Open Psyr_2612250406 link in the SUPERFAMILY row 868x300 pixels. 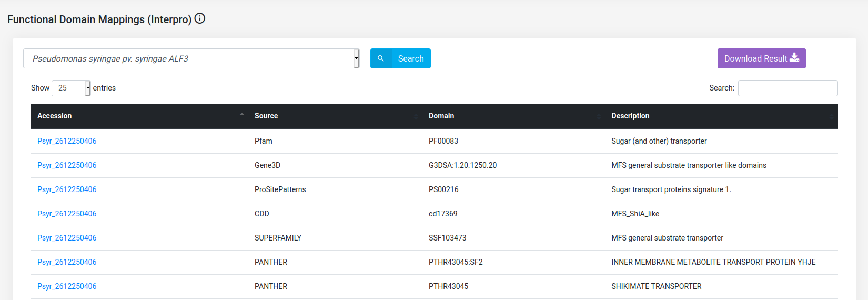[x=67, y=238]
